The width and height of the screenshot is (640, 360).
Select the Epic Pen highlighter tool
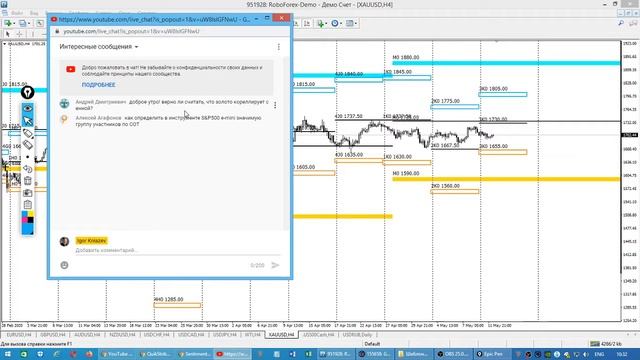(27, 145)
